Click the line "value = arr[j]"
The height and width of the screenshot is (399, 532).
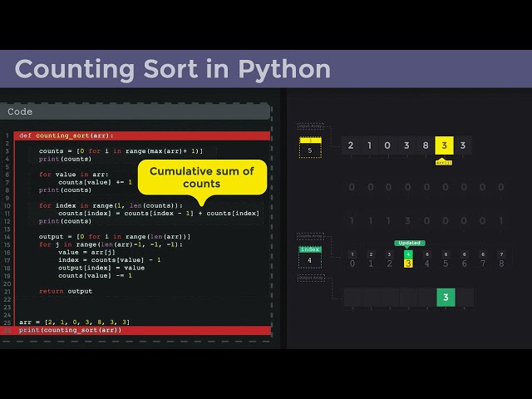pos(86,252)
